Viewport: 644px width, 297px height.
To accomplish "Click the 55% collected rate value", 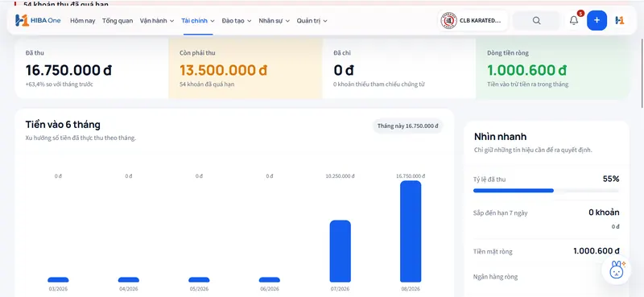I will tap(611, 179).
